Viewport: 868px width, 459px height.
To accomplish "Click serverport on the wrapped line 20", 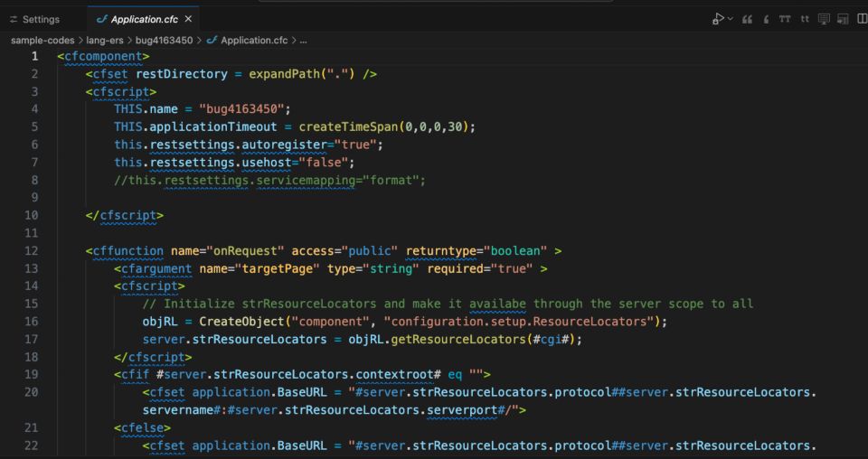I will (x=462, y=410).
